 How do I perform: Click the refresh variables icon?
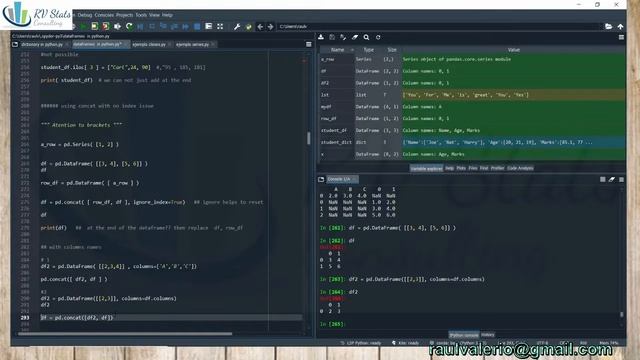[378, 37]
